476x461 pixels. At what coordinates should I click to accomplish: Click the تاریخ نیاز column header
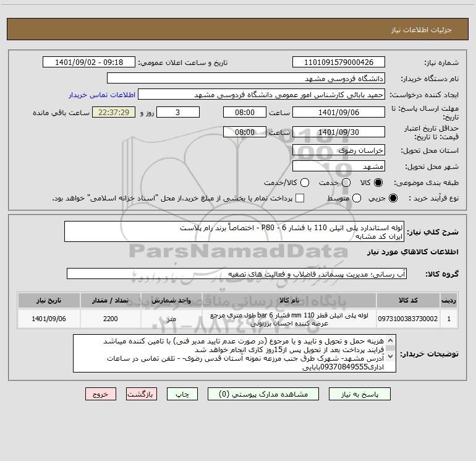click(49, 300)
